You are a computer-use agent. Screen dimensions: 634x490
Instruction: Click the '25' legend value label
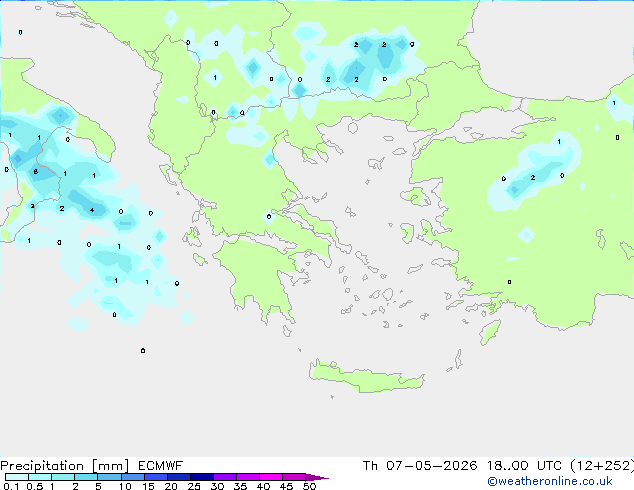pos(194,486)
